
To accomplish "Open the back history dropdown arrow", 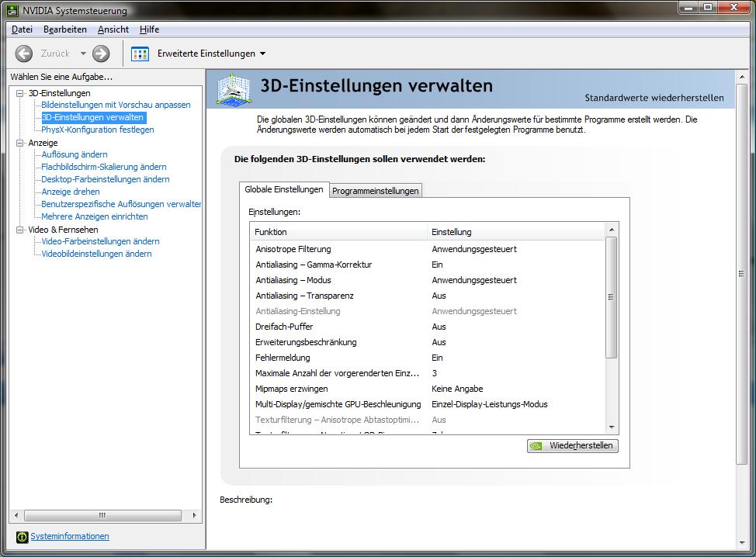I will (x=83, y=54).
